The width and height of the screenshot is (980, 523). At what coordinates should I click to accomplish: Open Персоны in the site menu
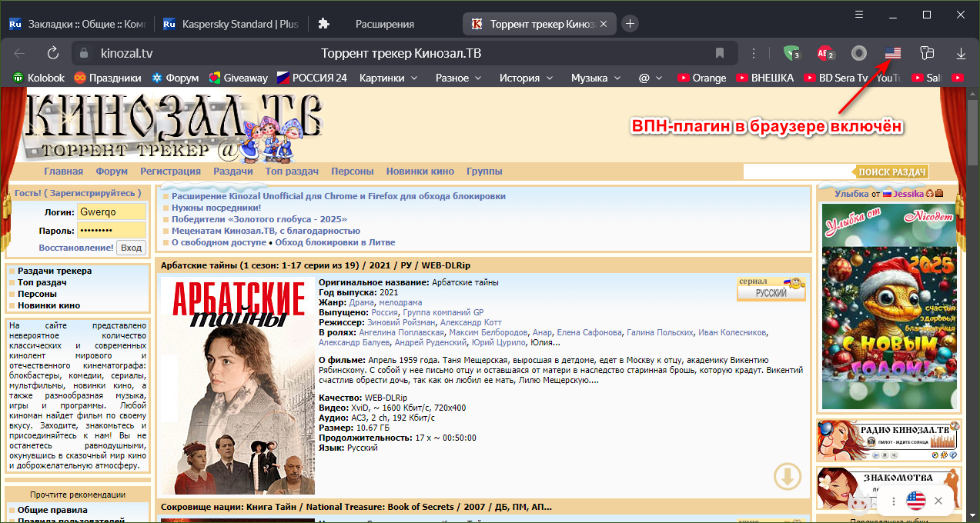point(353,172)
